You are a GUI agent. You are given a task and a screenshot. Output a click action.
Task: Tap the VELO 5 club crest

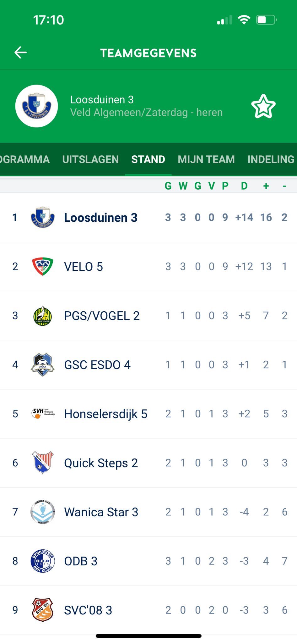tap(43, 266)
